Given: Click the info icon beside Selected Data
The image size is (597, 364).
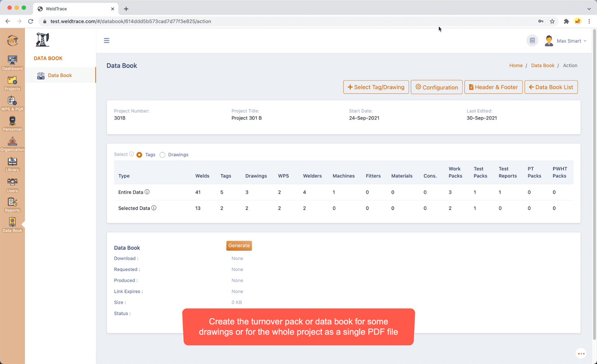Looking at the screenshot, I should click(x=154, y=208).
